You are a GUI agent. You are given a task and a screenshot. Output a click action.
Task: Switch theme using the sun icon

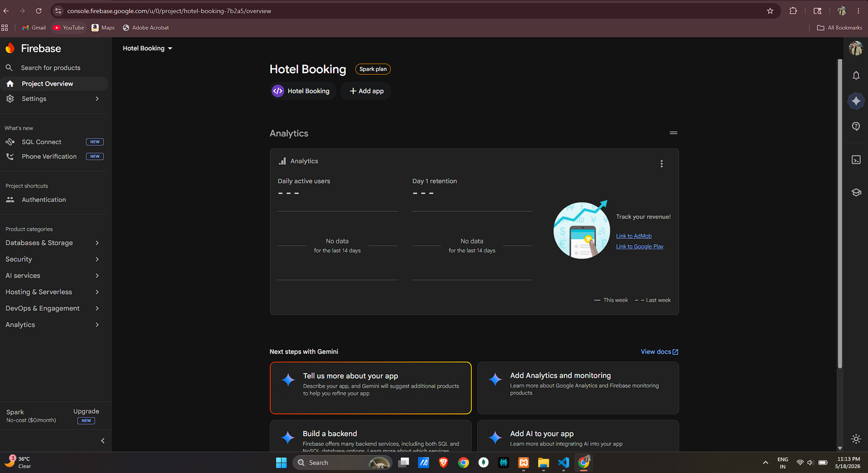856,439
